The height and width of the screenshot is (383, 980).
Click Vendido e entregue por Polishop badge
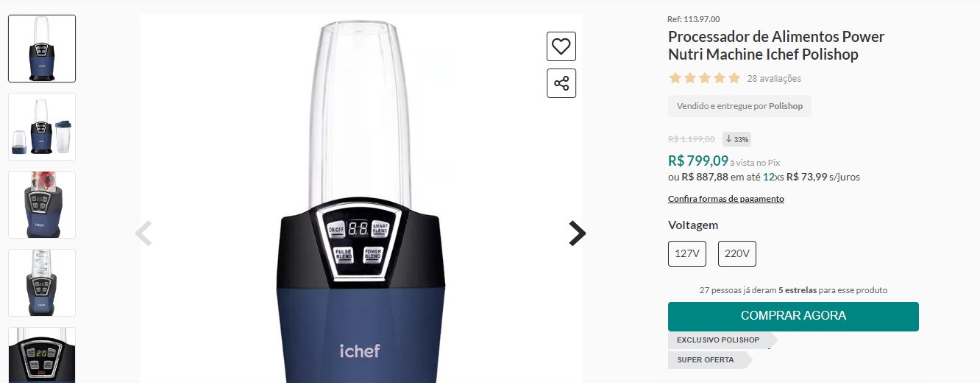[x=739, y=106]
